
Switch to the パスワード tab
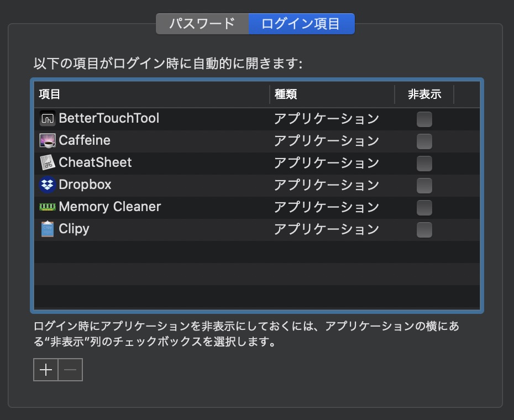click(x=202, y=24)
